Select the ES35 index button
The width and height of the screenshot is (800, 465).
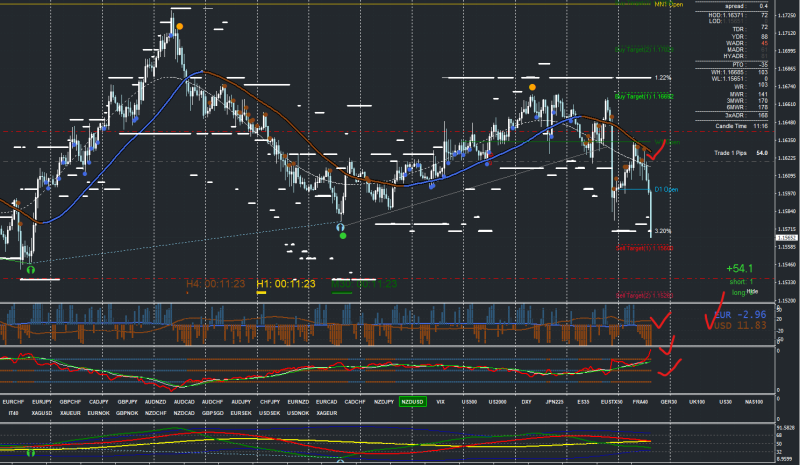tap(583, 402)
